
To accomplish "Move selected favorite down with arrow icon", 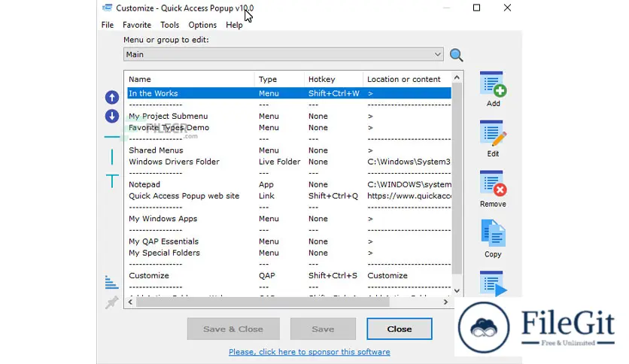I will [112, 117].
